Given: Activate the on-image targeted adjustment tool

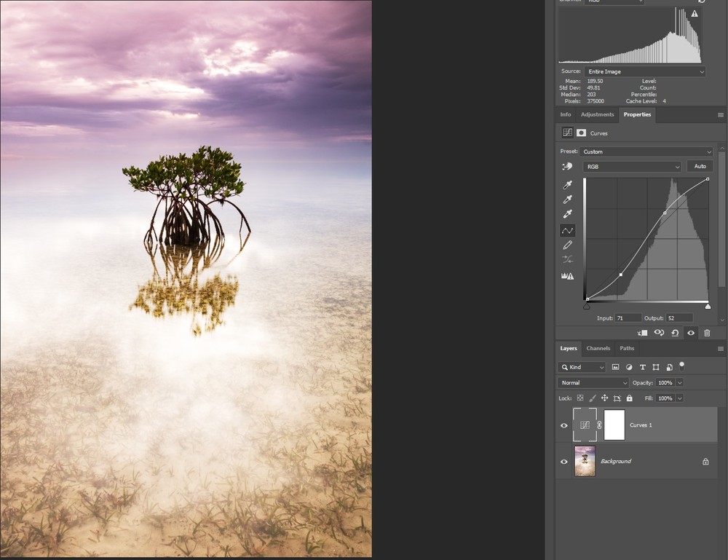Looking at the screenshot, I should tap(567, 166).
